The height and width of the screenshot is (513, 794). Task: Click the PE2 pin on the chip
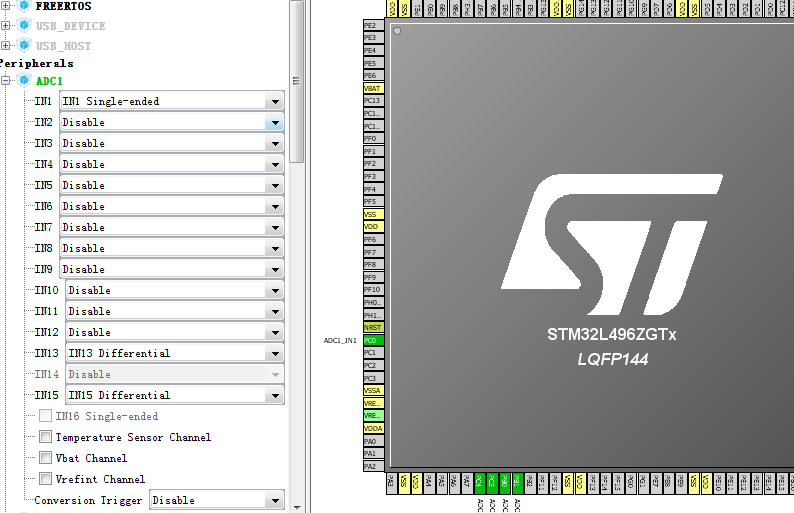tap(373, 25)
